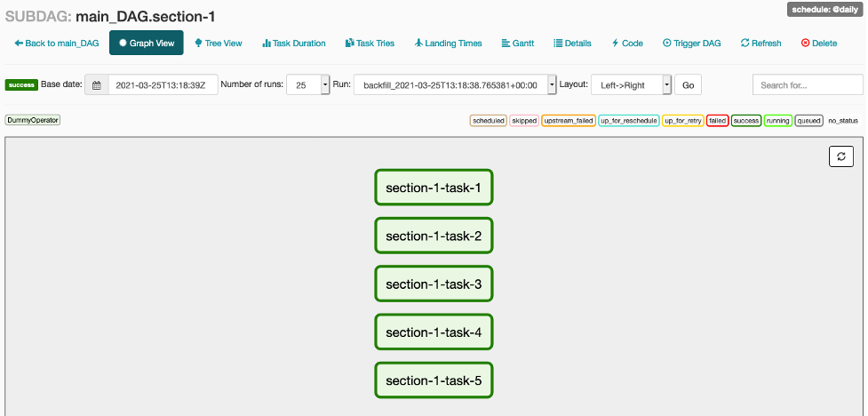Trigger DAG run
868x416 pixels.
click(691, 43)
